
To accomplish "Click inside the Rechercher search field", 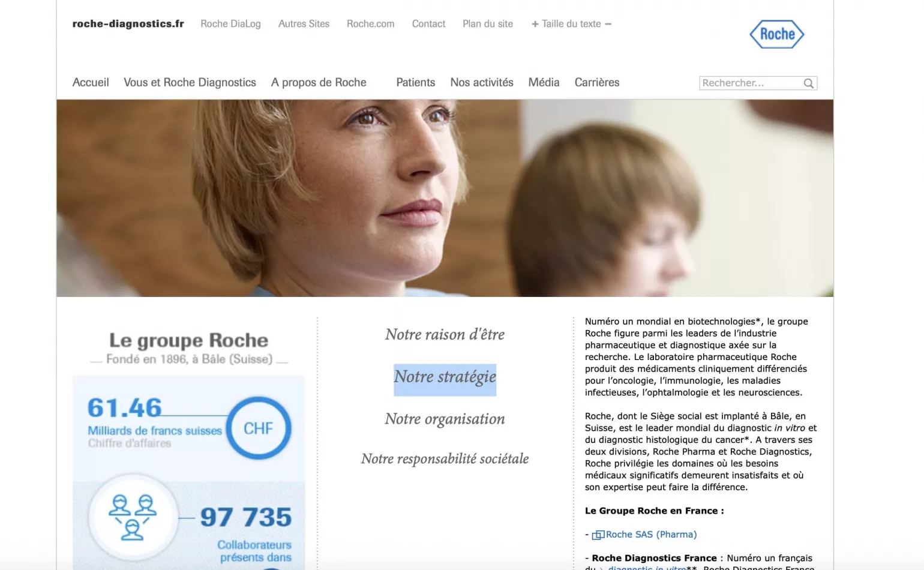I will point(750,83).
